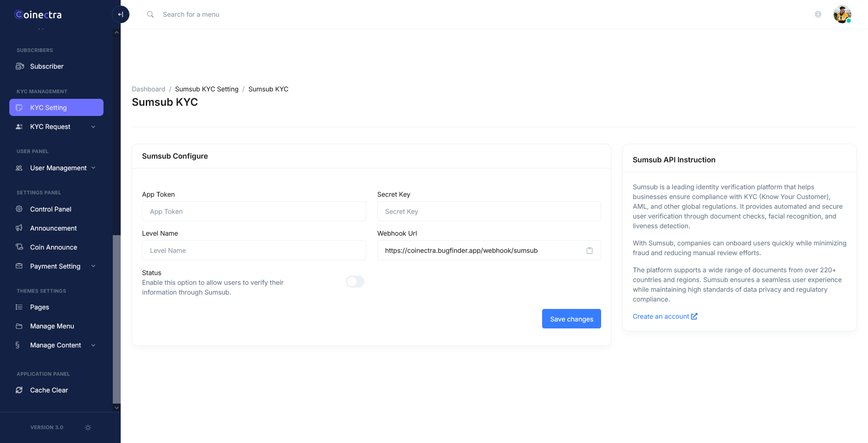Image resolution: width=868 pixels, height=443 pixels.
Task: Click the Sumsub KYC breadcrumb item
Action: tap(268, 89)
